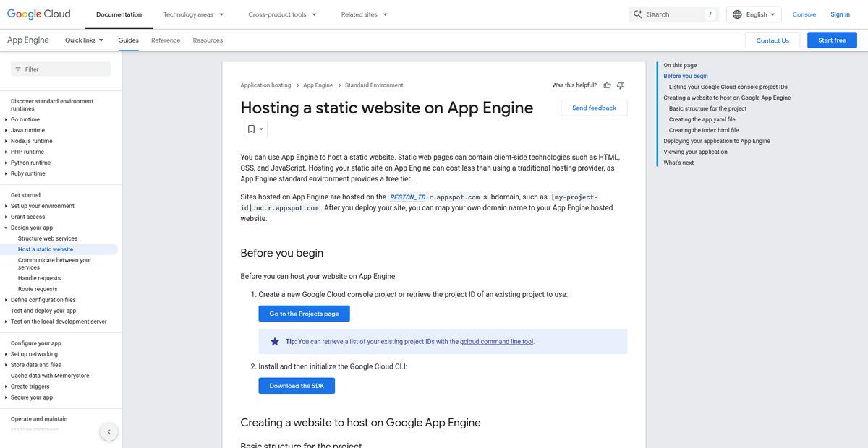
Task: Open the Handle requests page
Action: point(39,278)
